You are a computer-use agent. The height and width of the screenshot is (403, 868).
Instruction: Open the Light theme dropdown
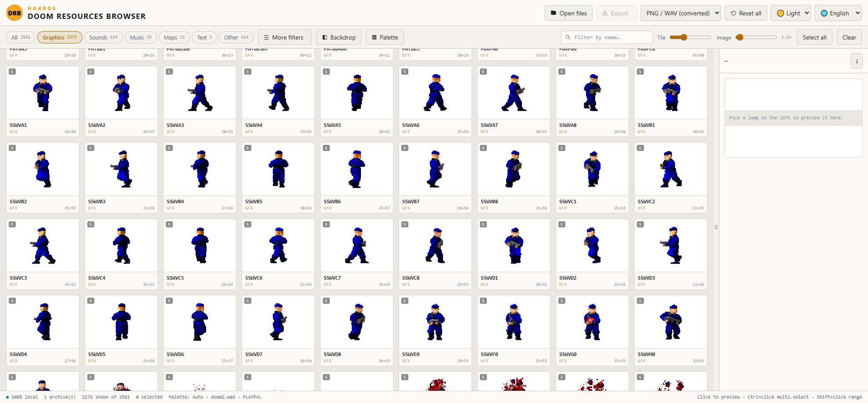pos(791,13)
